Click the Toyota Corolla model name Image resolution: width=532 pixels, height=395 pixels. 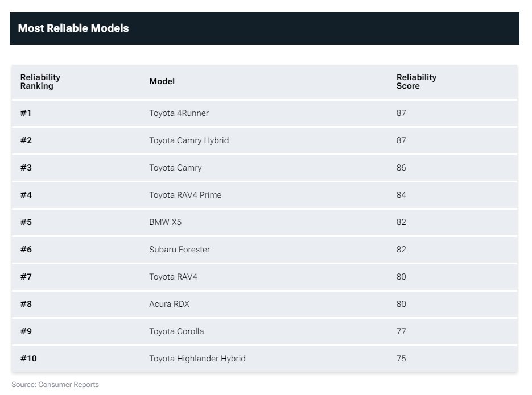pos(176,331)
